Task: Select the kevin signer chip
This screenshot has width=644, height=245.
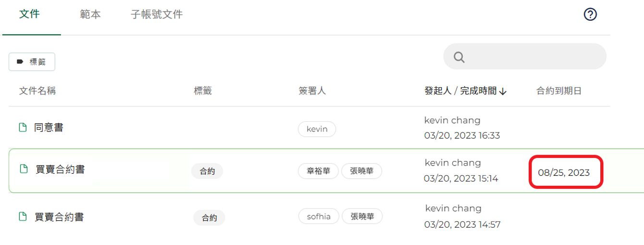Action: click(317, 129)
